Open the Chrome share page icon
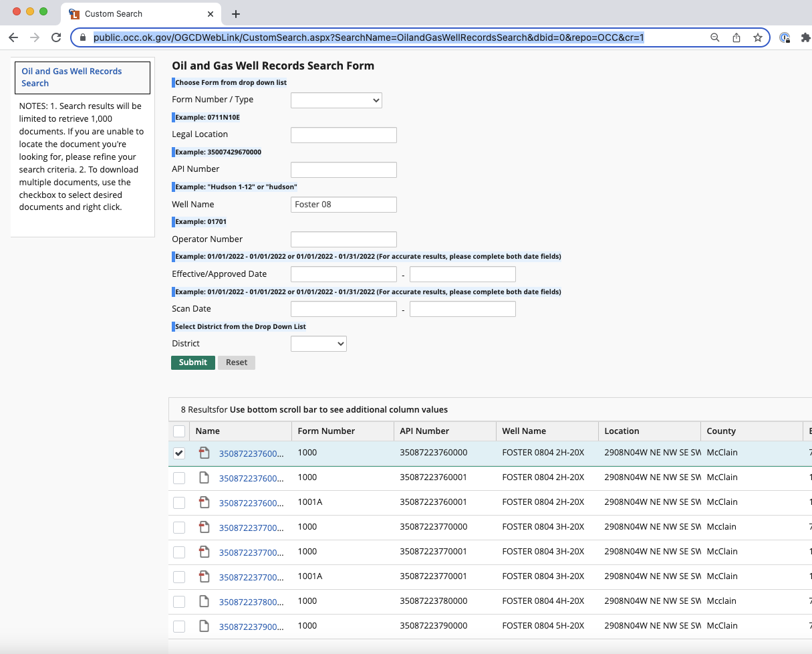The width and height of the screenshot is (812, 654). click(736, 37)
